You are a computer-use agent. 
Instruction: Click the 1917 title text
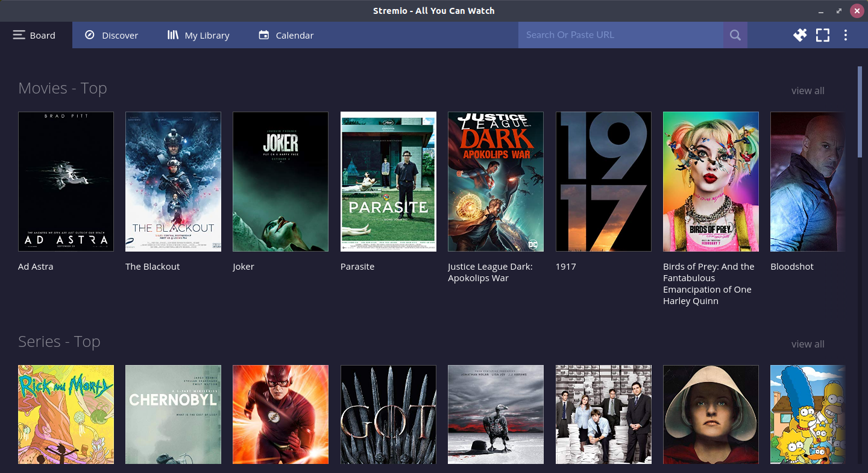click(565, 266)
